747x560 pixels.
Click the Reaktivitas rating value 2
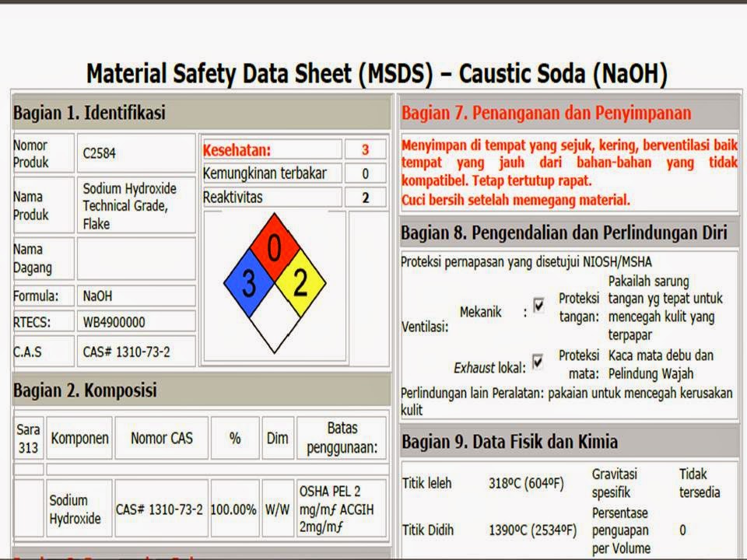(365, 197)
